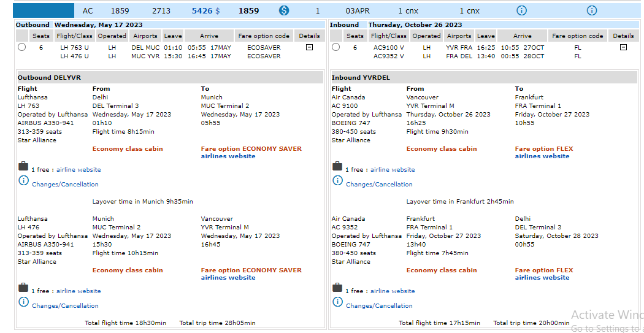Click the baggage icon for flight AC 9100
Screen dimensions: 644x333
point(337,166)
